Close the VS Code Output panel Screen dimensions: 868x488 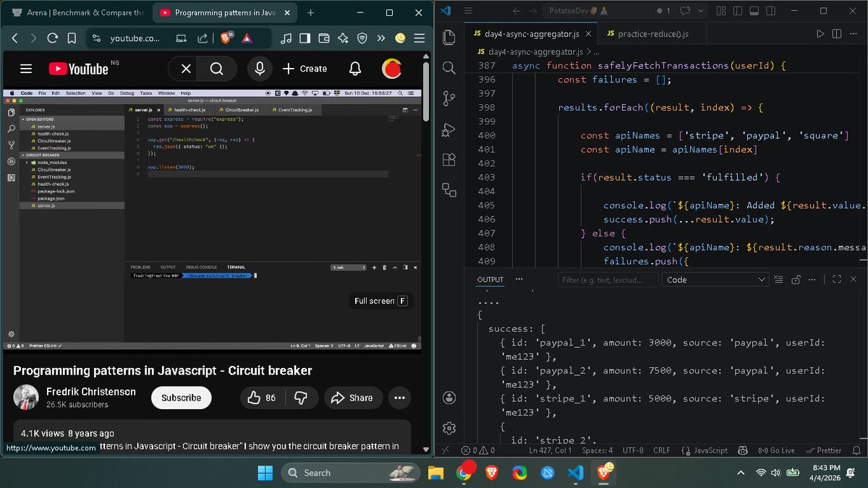coord(854,279)
